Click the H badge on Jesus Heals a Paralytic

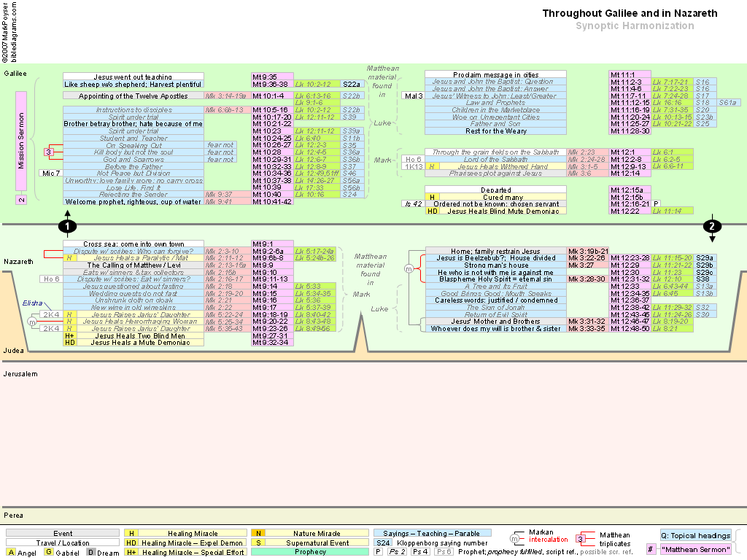(x=69, y=258)
